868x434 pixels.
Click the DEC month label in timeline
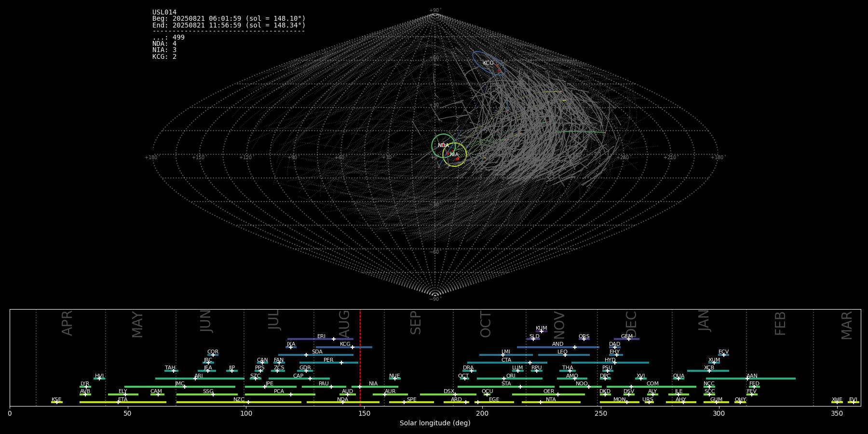point(631,324)
